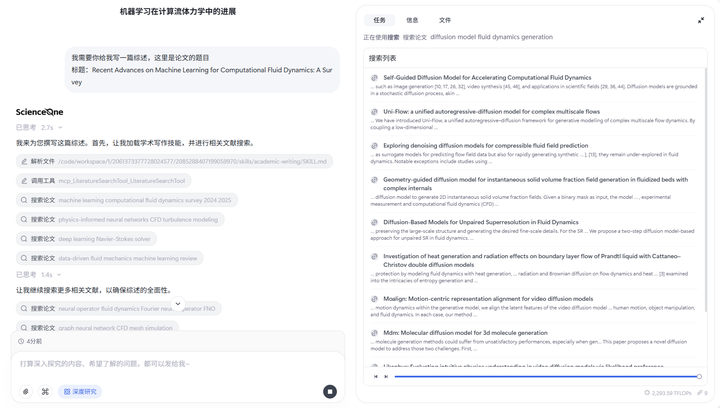Click the user message bubble about the survey title

coord(202,70)
